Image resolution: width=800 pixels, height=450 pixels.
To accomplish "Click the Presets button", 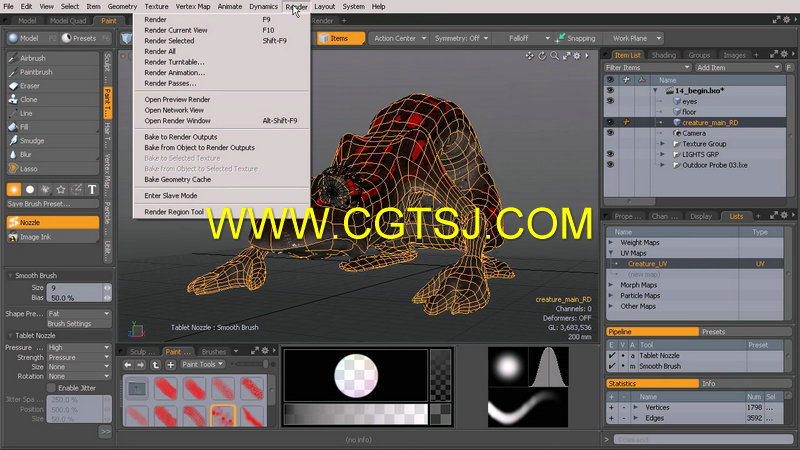I will [x=85, y=38].
